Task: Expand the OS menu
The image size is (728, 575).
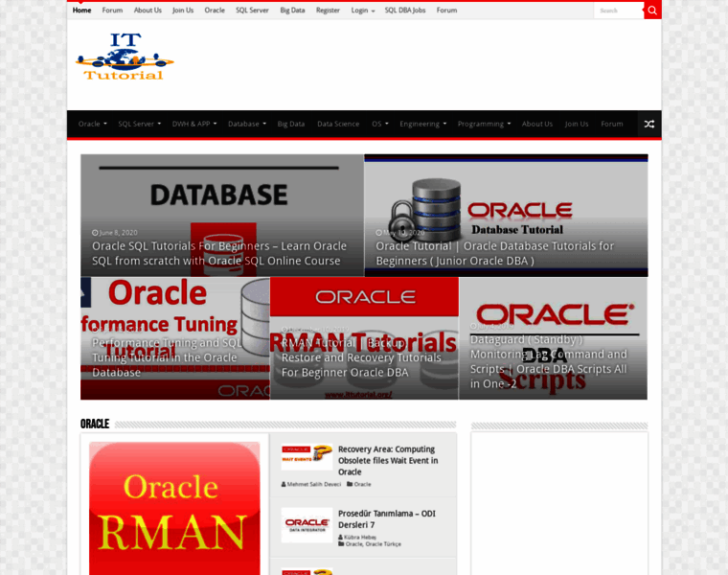Action: pyautogui.click(x=379, y=124)
